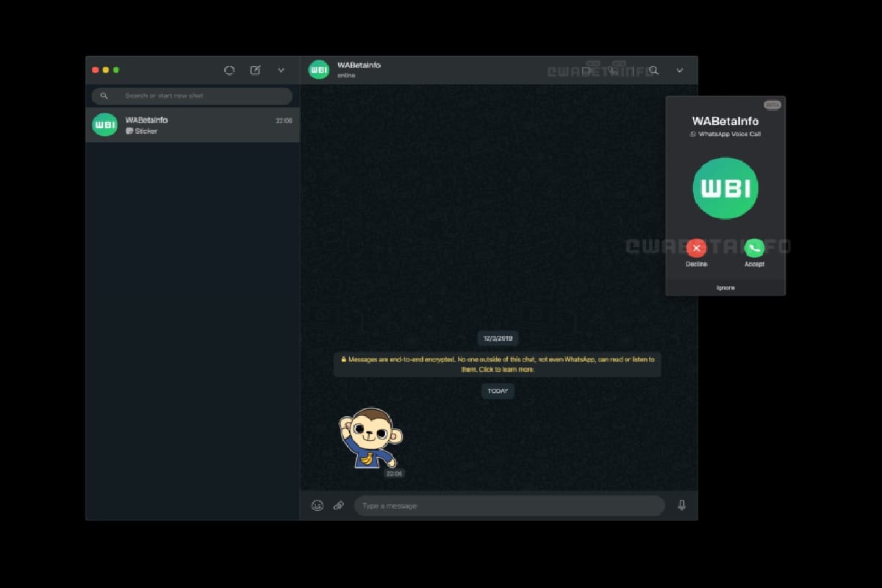This screenshot has width=882, height=588.
Task: Decline the incoming WhatsApp voice call
Action: [696, 248]
